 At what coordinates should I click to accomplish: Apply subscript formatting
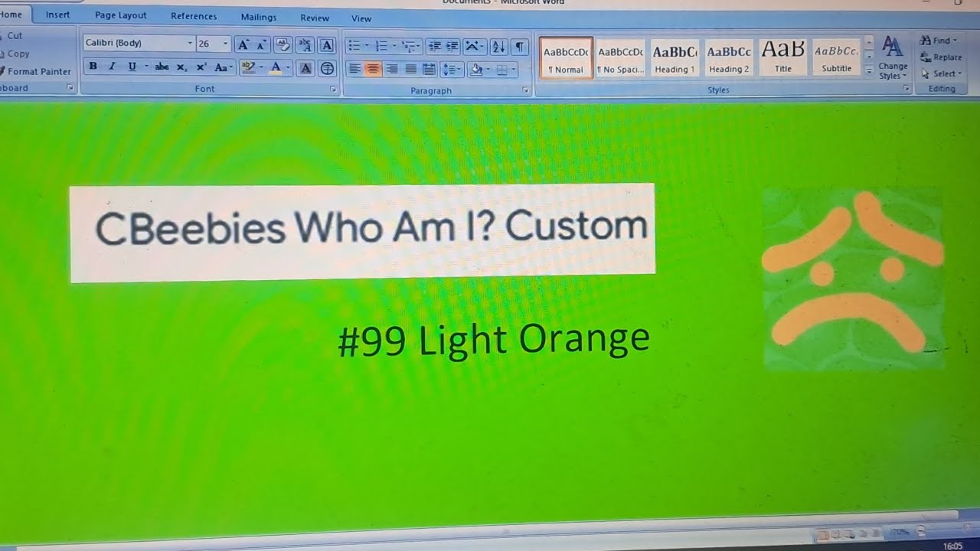pyautogui.click(x=181, y=67)
